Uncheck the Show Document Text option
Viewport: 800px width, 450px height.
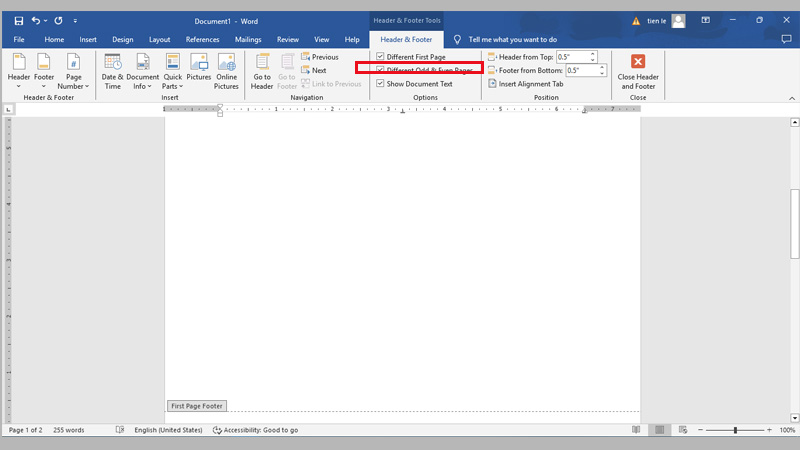pos(380,84)
